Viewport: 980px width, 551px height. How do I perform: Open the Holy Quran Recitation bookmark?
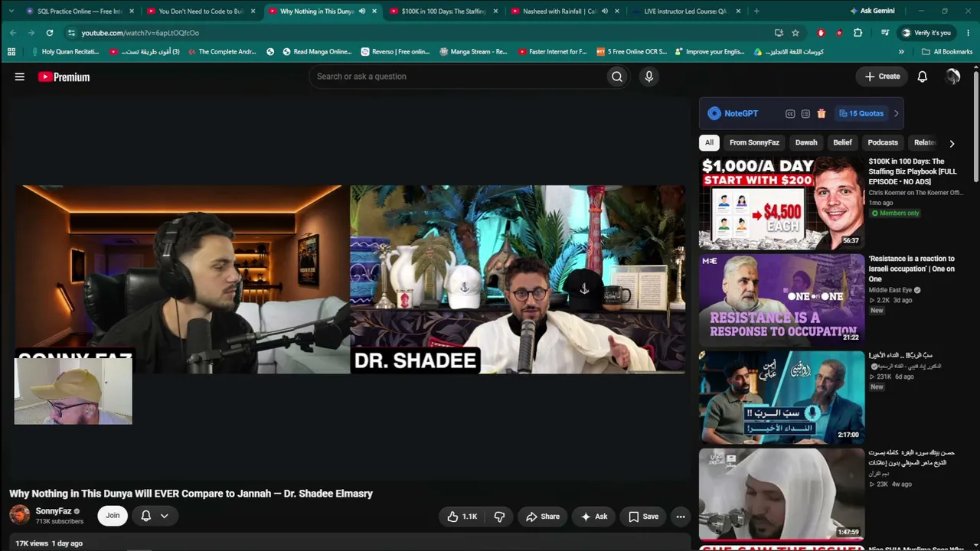[65, 52]
